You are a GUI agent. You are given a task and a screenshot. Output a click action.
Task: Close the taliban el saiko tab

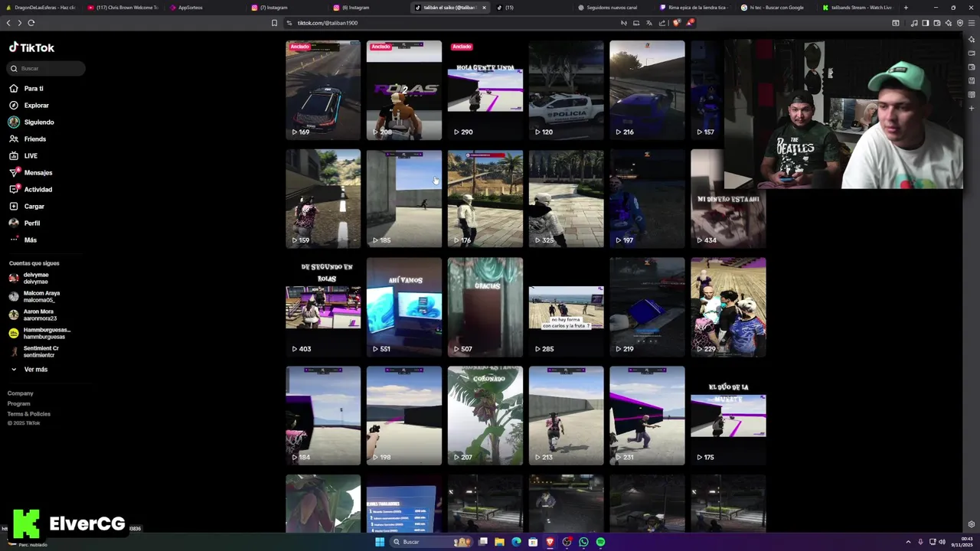coord(484,8)
